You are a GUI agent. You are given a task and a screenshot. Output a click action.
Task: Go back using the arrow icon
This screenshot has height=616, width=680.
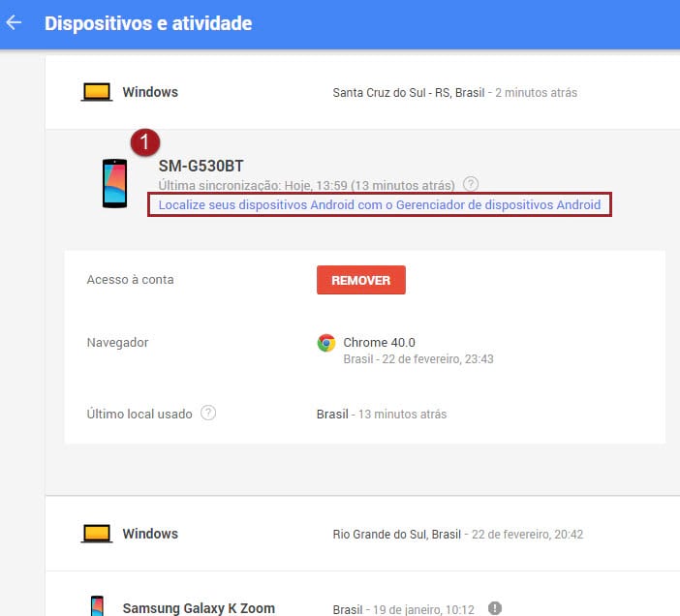tap(14, 22)
